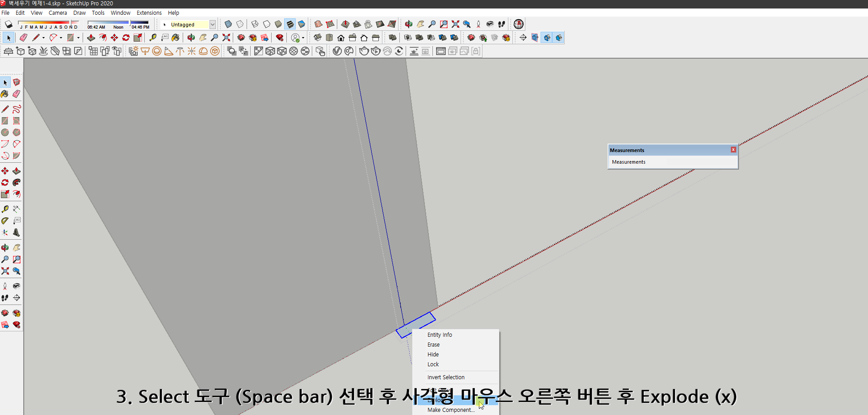The height and width of the screenshot is (415, 868).
Task: Open the Arc tool dropdown arrow
Action: [x=61, y=38]
